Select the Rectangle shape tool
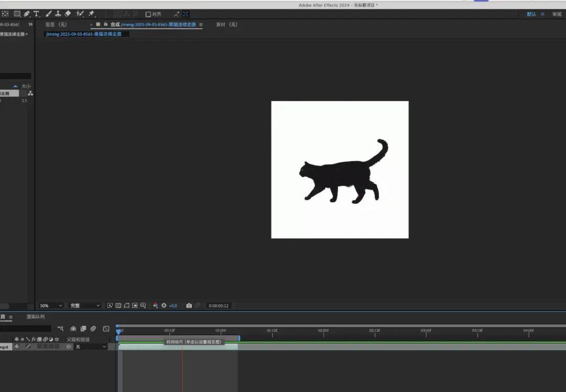 point(17,14)
